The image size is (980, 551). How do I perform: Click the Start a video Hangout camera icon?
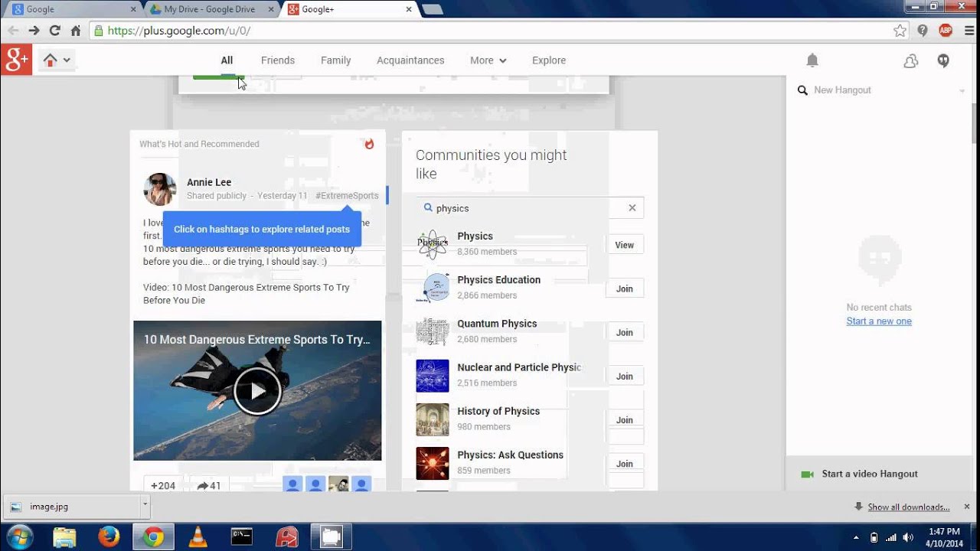pos(807,474)
